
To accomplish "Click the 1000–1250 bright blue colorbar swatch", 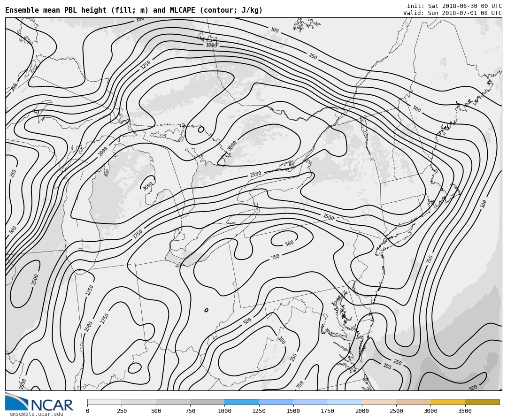I will tap(241, 402).
